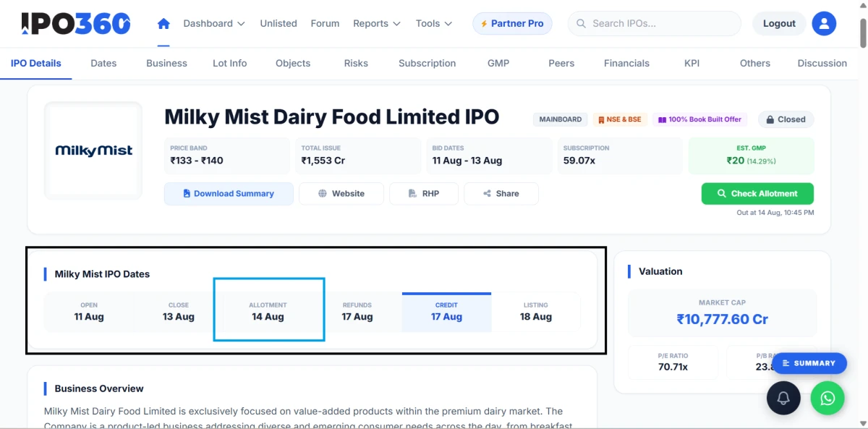
Task: Expand the Tools dropdown menu
Action: click(x=434, y=23)
